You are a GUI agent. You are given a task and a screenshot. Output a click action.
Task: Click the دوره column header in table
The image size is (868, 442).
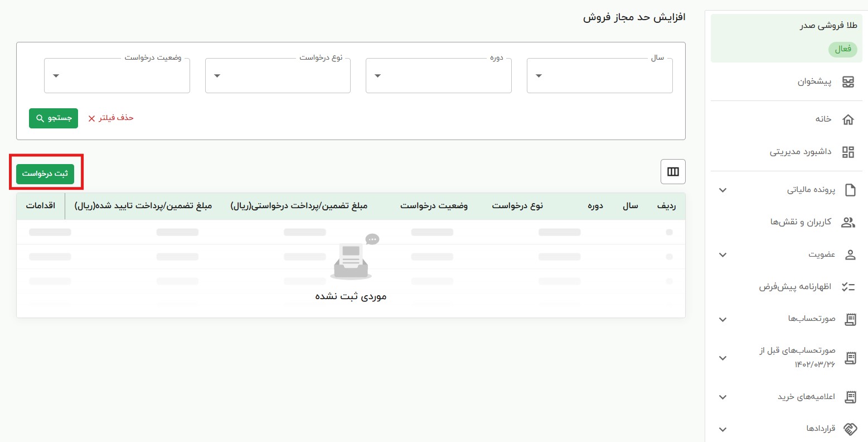pos(595,206)
